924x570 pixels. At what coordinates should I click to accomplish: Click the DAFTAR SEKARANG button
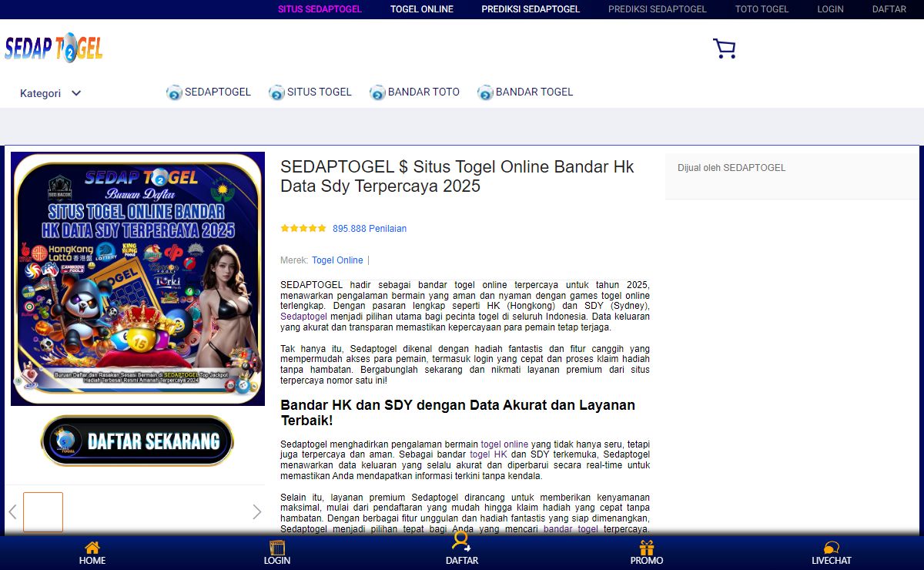click(x=137, y=441)
